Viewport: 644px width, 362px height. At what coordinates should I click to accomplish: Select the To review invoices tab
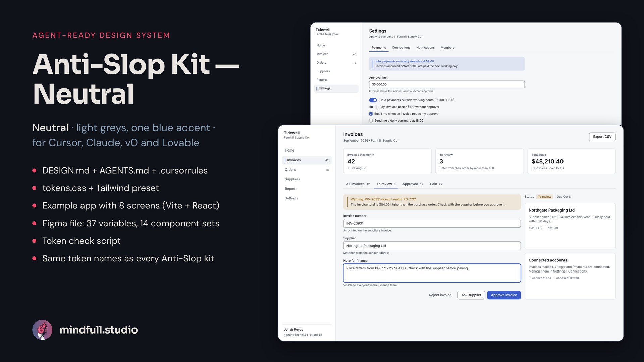(x=386, y=184)
